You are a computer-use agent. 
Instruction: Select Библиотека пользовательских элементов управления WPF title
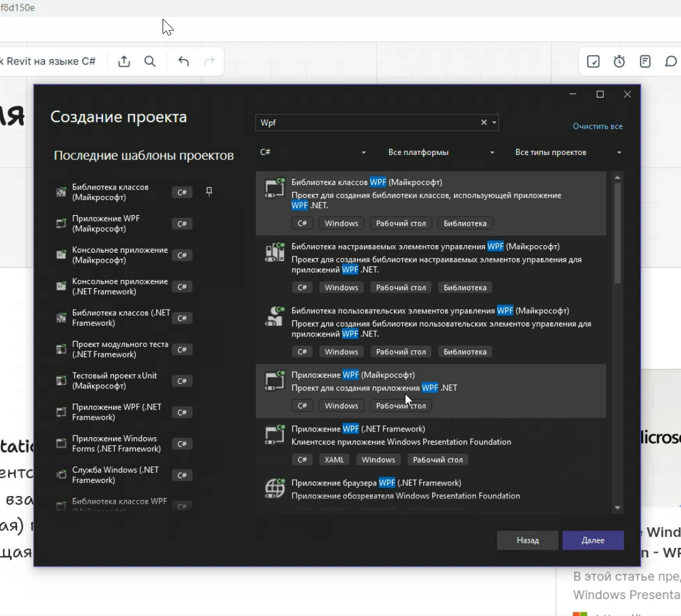click(x=430, y=311)
